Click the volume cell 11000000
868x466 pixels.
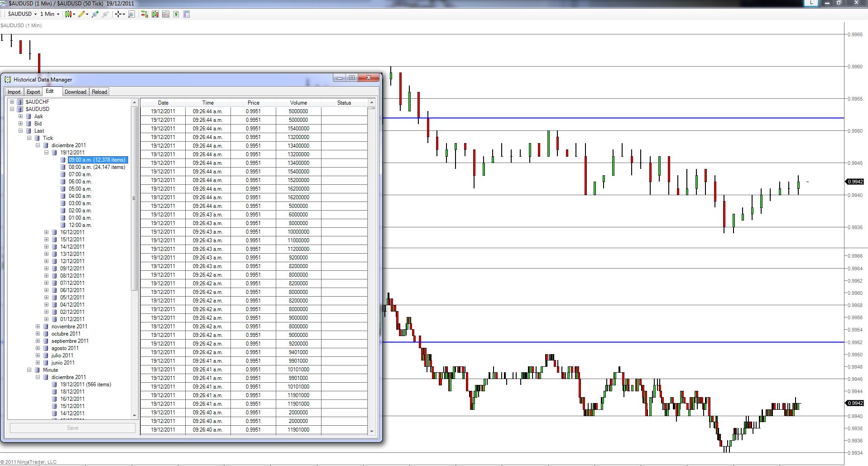[298, 240]
